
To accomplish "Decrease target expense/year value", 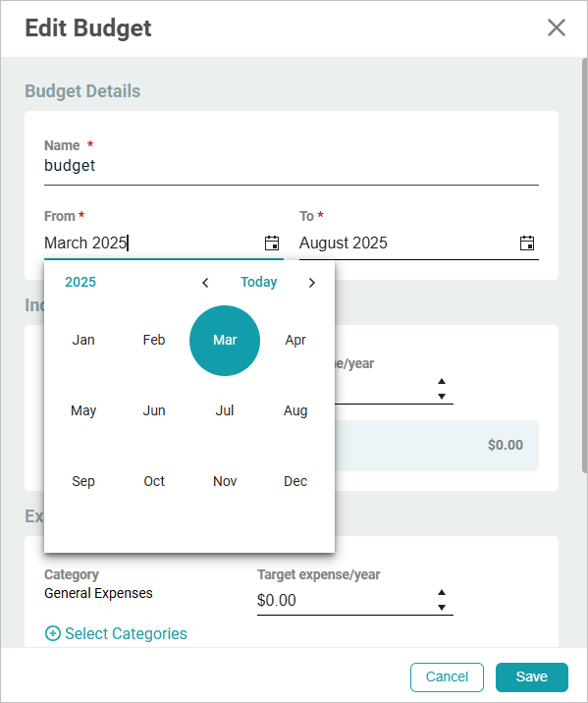I will click(442, 608).
